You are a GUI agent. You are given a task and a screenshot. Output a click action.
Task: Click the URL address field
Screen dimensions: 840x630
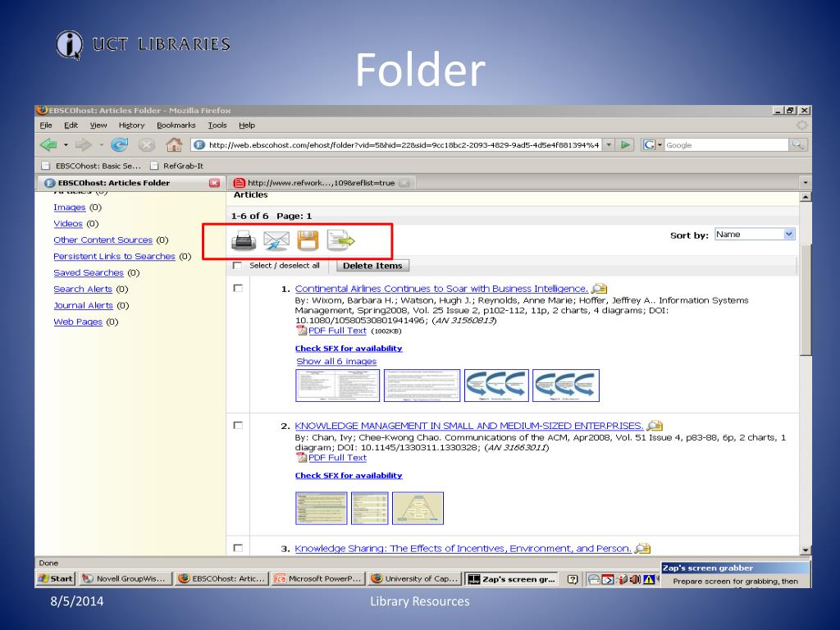(404, 144)
